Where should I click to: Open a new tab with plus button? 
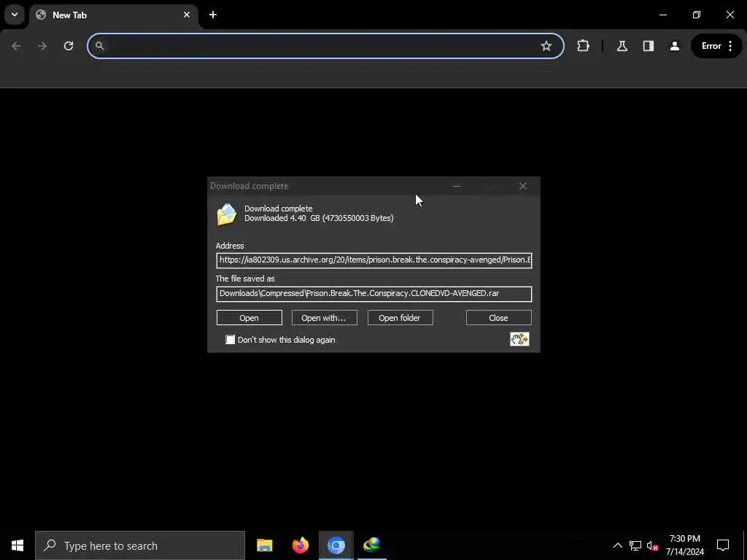point(213,15)
